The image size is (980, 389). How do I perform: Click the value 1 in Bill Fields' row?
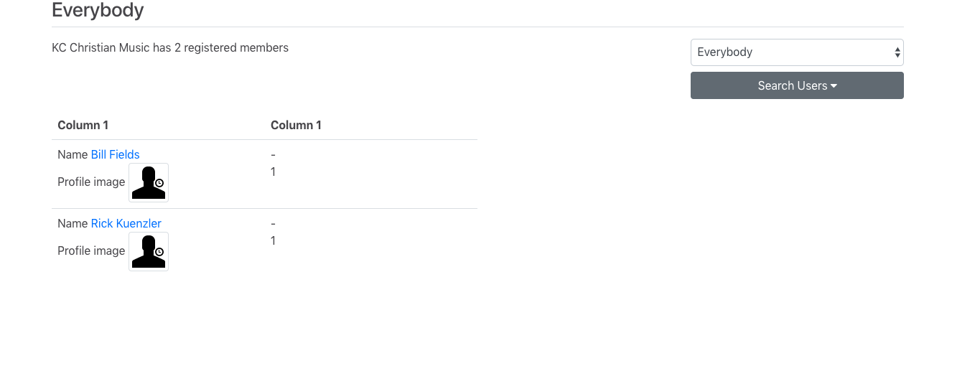pos(273,172)
